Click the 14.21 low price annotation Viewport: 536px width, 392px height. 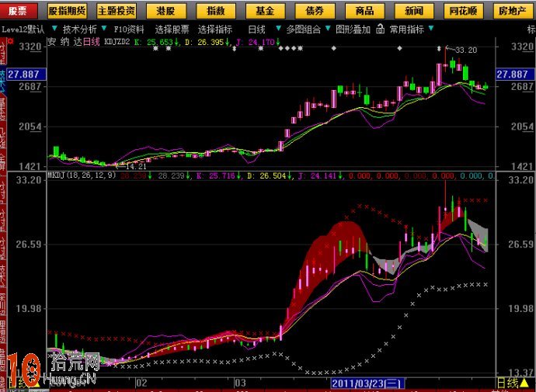tap(136, 167)
